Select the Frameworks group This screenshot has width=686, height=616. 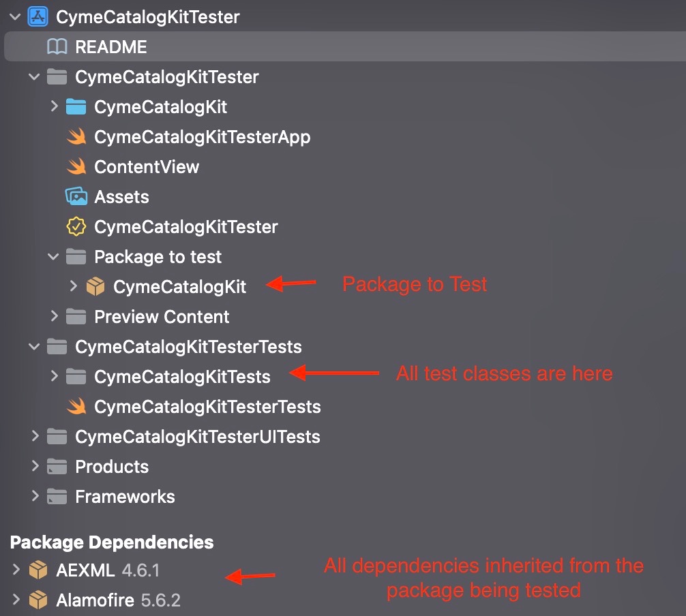(125, 497)
